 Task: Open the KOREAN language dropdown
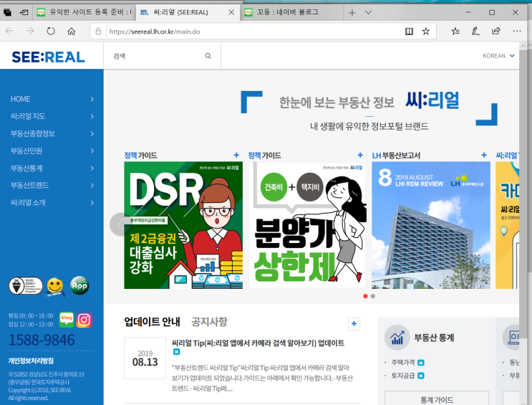point(499,56)
